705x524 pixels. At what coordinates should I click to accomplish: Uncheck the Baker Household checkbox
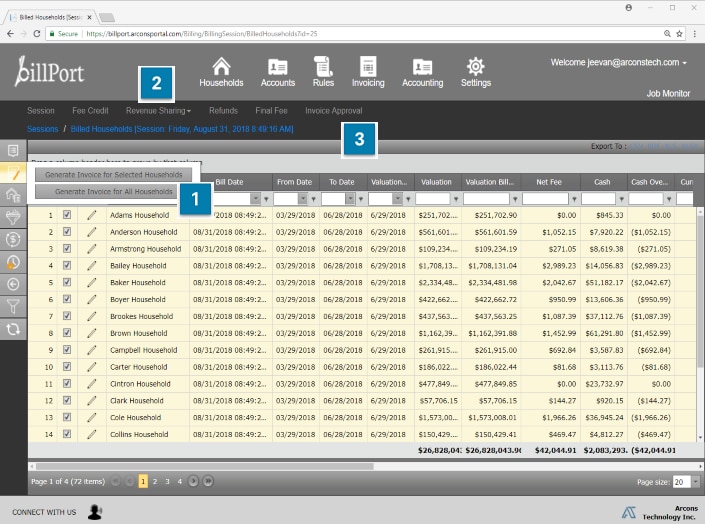[x=67, y=282]
